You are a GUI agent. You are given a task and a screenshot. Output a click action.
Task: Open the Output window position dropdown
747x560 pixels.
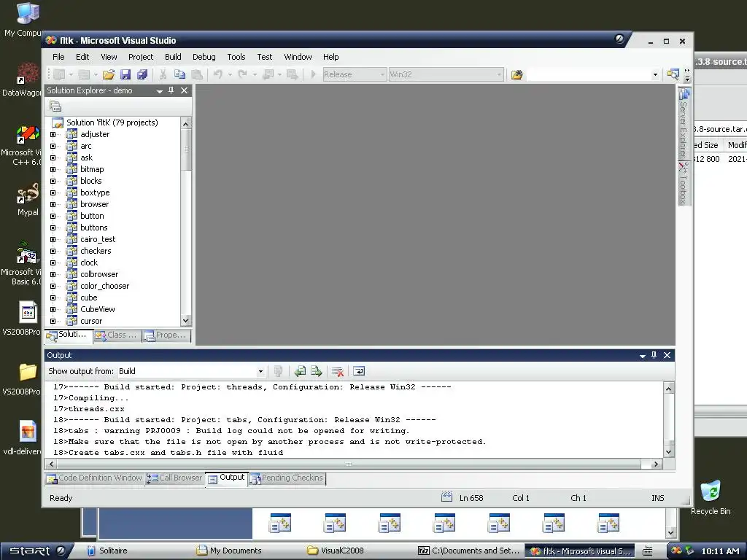pos(643,356)
